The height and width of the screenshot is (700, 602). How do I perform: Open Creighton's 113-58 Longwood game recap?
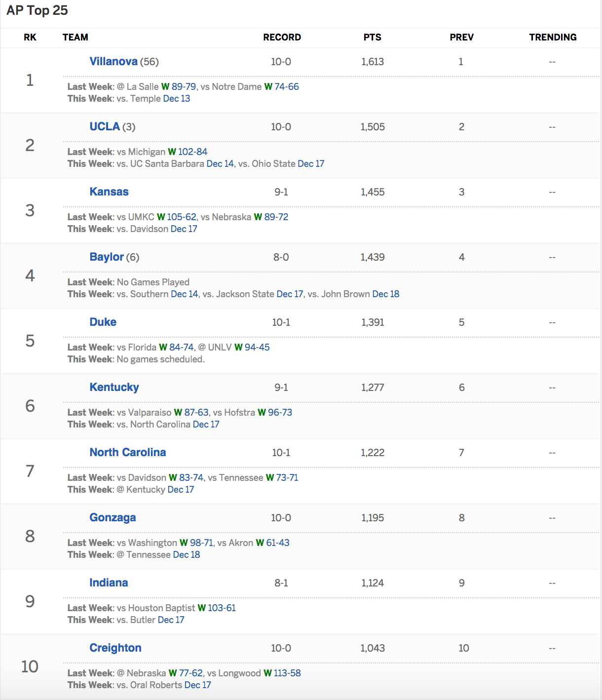pyautogui.click(x=287, y=673)
